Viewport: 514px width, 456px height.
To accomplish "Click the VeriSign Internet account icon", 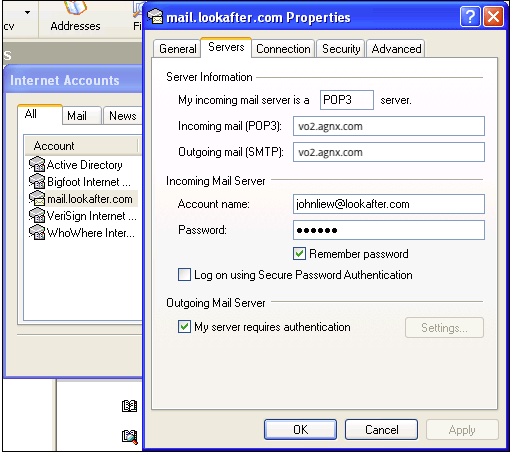I will coord(37,216).
